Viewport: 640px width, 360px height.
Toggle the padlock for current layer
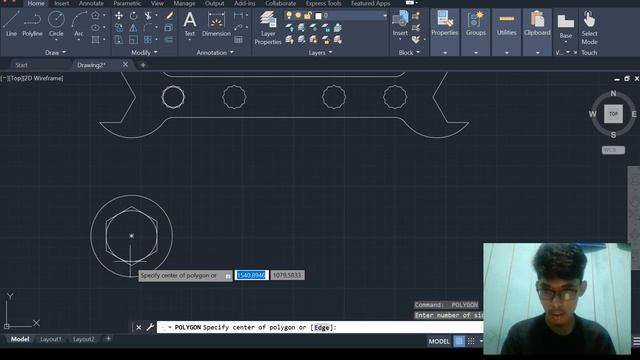307,16
